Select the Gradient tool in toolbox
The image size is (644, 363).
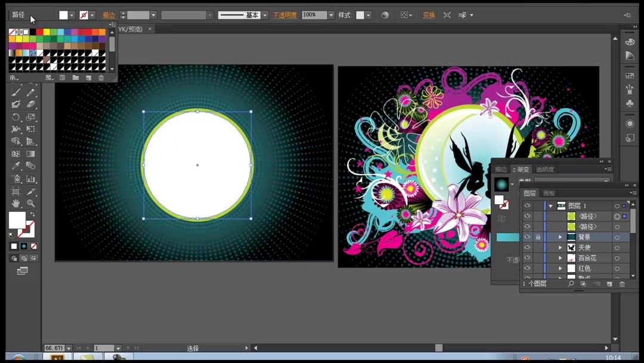30,154
